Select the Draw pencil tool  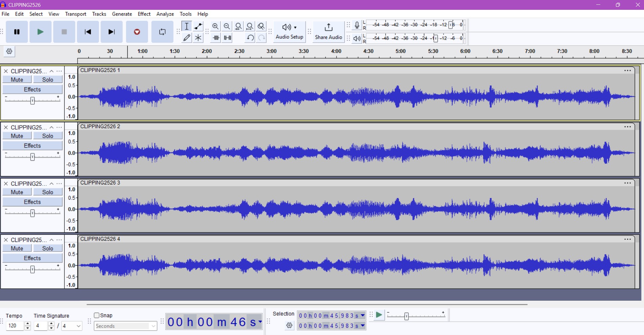187,38
